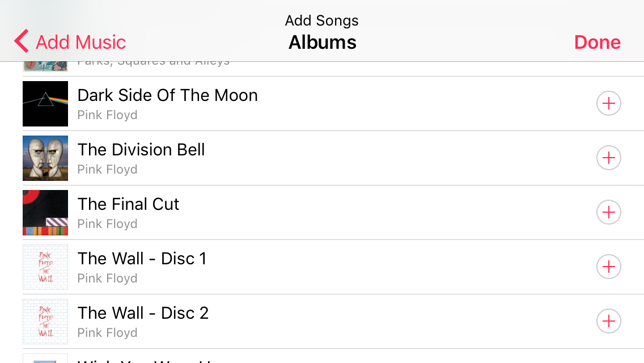Open Dark Side Of The Moon album artwork
Viewport: 644px width, 363px height.
[45, 103]
